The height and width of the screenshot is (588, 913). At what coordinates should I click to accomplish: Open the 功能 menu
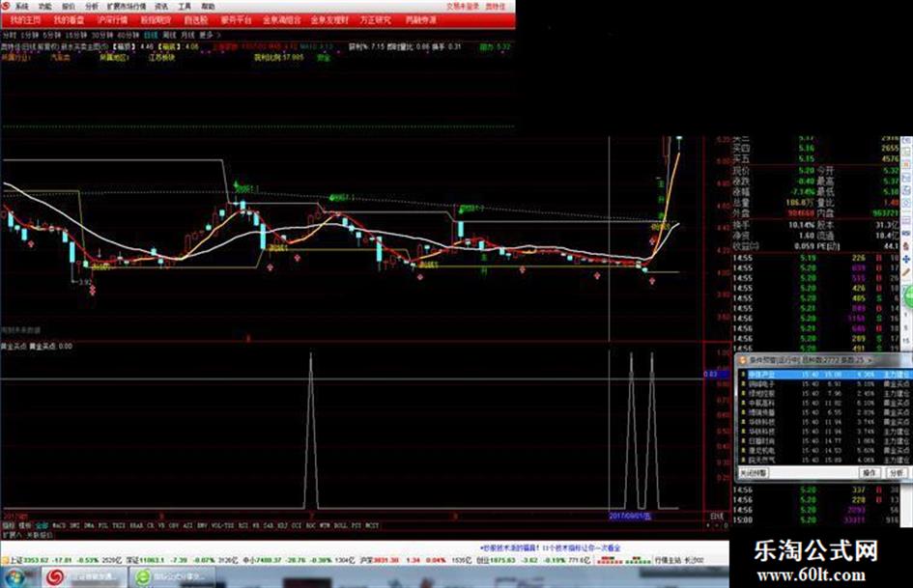point(44,7)
